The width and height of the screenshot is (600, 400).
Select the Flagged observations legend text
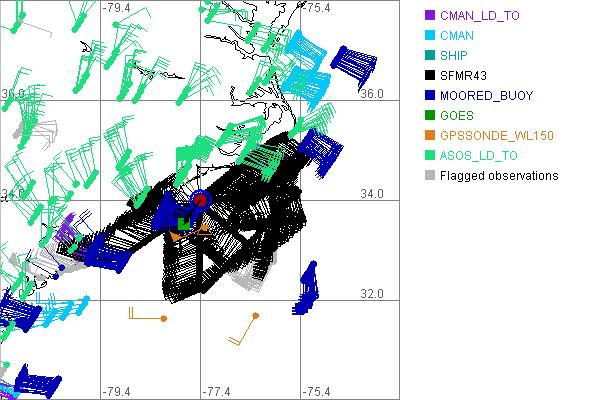[x=499, y=175]
